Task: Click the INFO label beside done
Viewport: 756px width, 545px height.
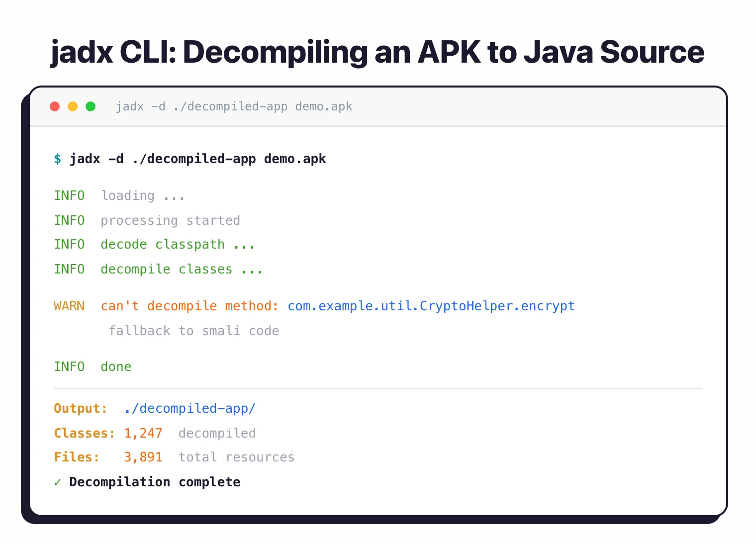Action: [x=69, y=366]
